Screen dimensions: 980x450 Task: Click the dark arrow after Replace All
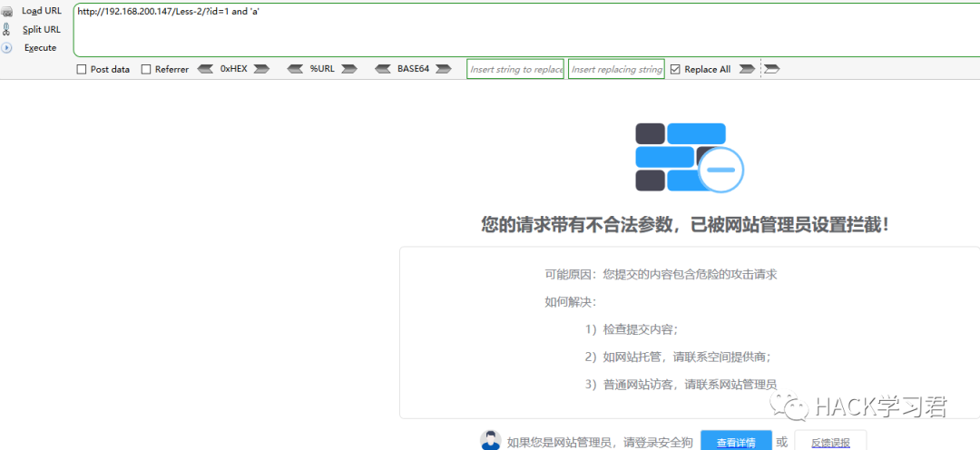(747, 69)
